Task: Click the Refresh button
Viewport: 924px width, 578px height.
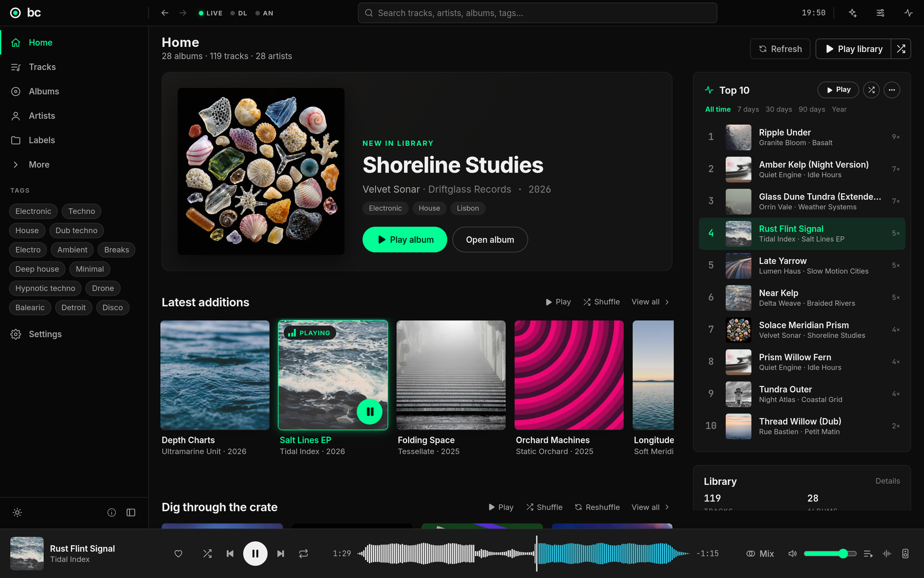Action: pos(780,49)
